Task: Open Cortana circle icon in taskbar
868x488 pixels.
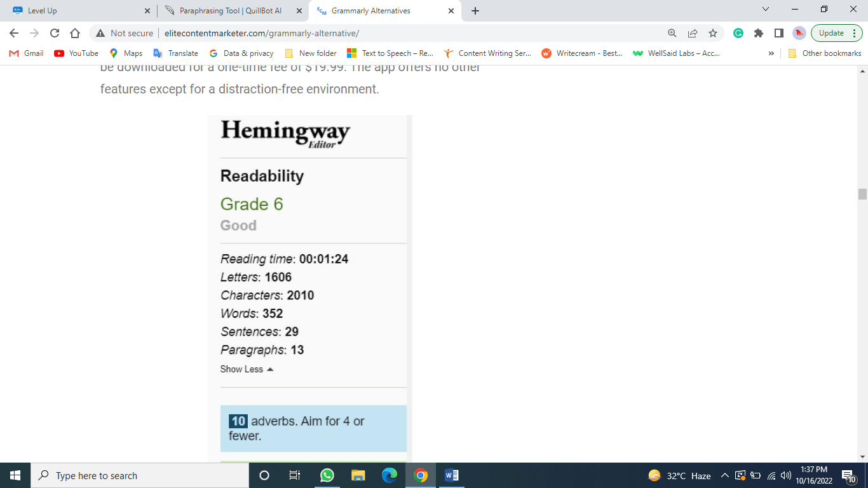Action: click(x=264, y=475)
